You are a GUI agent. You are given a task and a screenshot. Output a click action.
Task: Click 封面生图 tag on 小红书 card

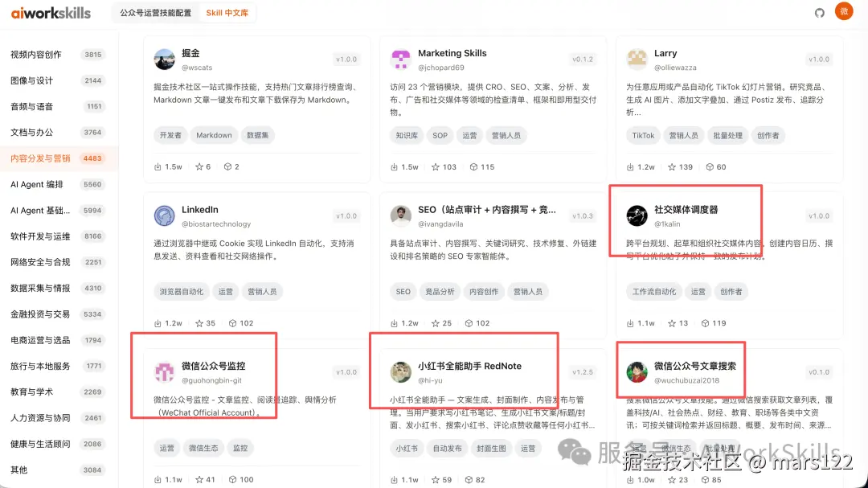click(x=492, y=448)
